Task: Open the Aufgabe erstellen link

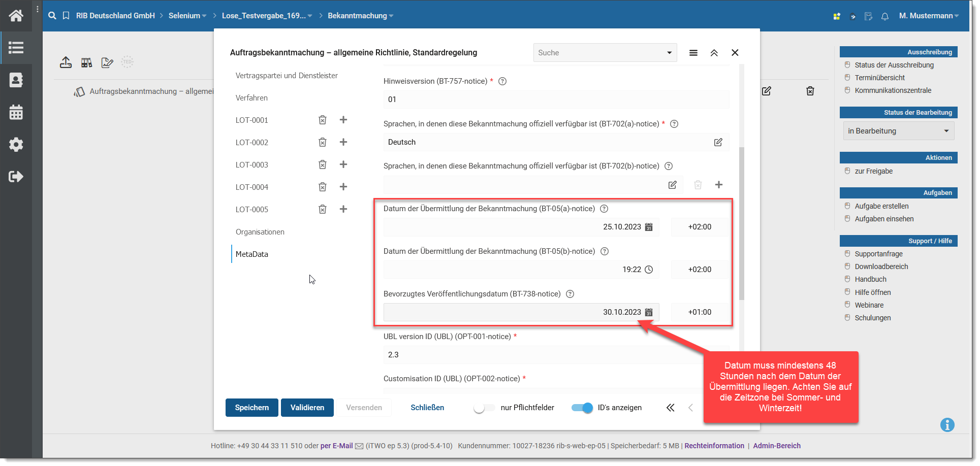Action: point(881,206)
